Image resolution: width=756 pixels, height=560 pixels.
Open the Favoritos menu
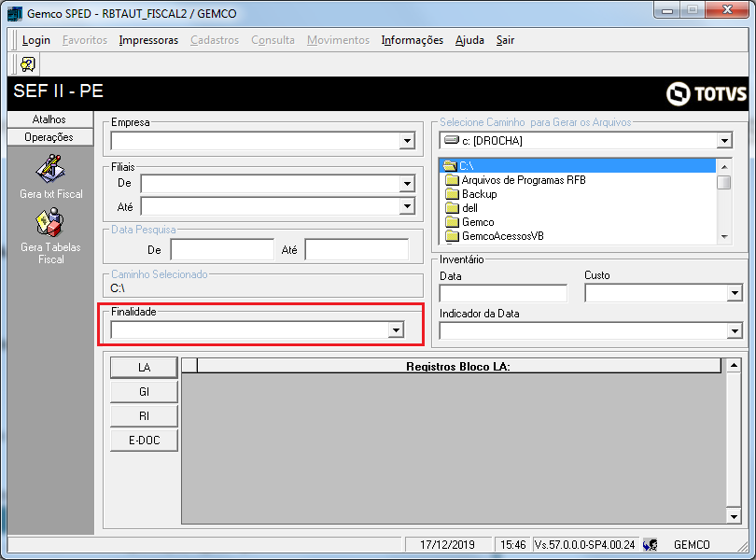tap(85, 40)
